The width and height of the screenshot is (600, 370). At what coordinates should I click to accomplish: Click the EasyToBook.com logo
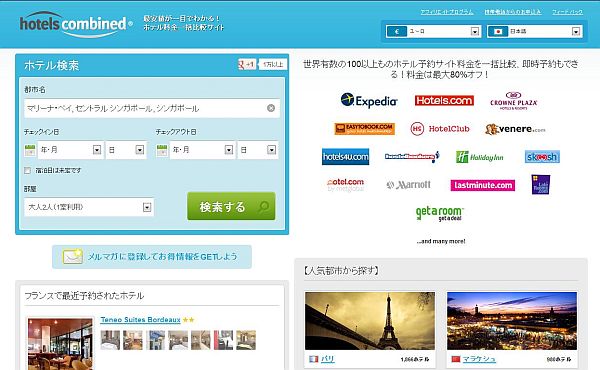point(364,129)
